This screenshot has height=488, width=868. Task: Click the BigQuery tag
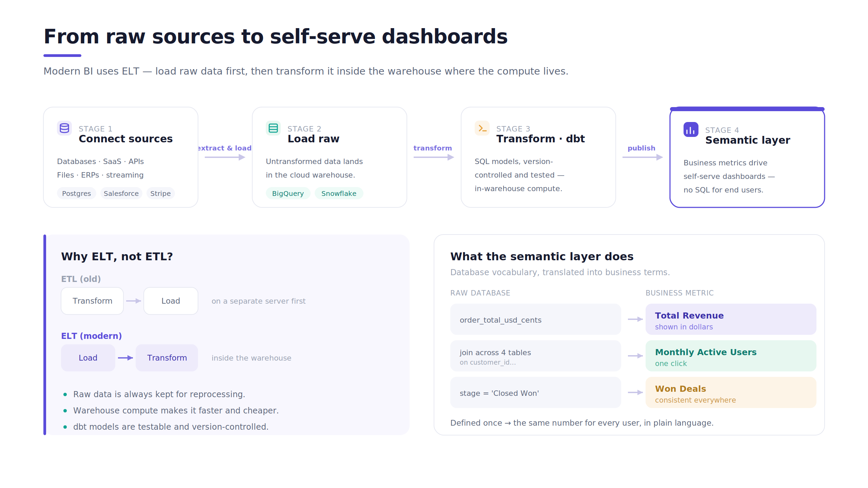point(288,194)
